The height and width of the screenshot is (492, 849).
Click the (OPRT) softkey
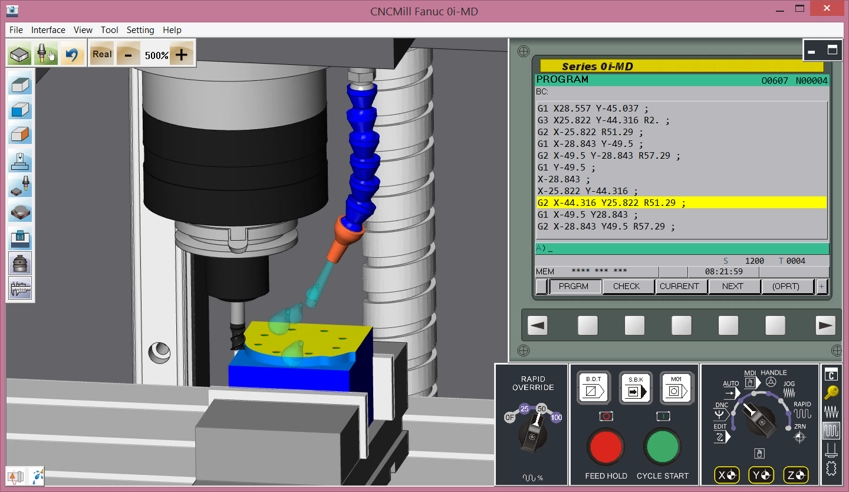click(786, 286)
